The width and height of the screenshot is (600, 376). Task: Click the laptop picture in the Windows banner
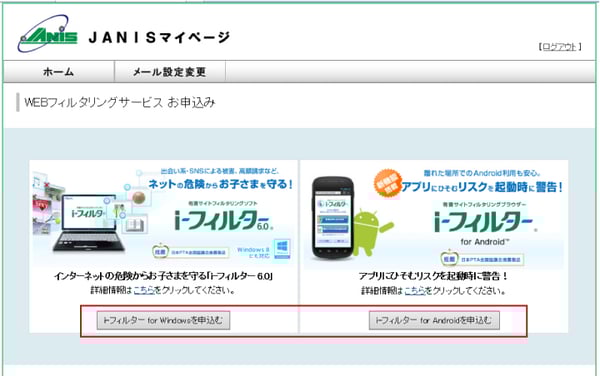88,223
